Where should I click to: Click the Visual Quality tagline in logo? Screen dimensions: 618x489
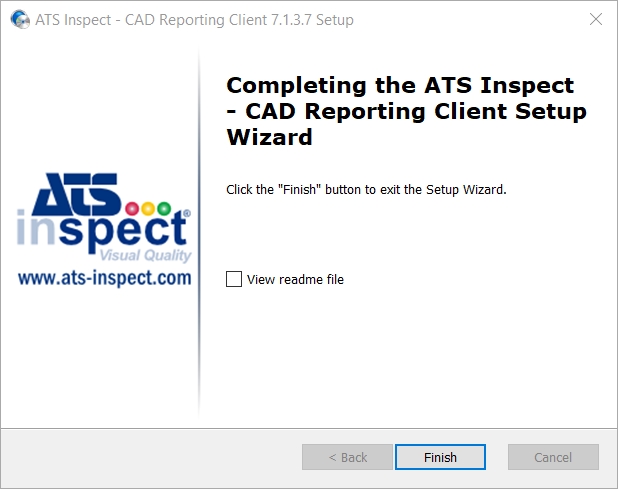pyautogui.click(x=145, y=255)
